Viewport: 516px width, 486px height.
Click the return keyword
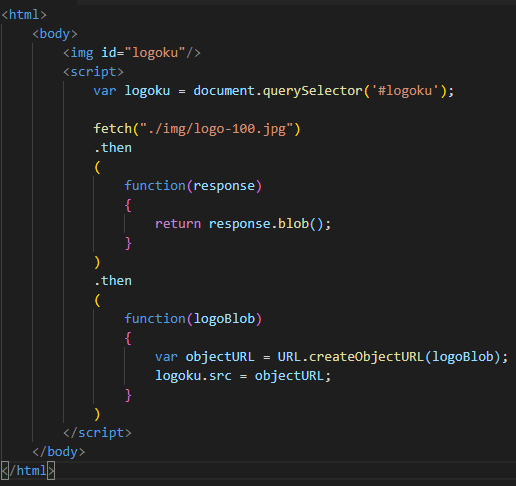click(x=178, y=224)
